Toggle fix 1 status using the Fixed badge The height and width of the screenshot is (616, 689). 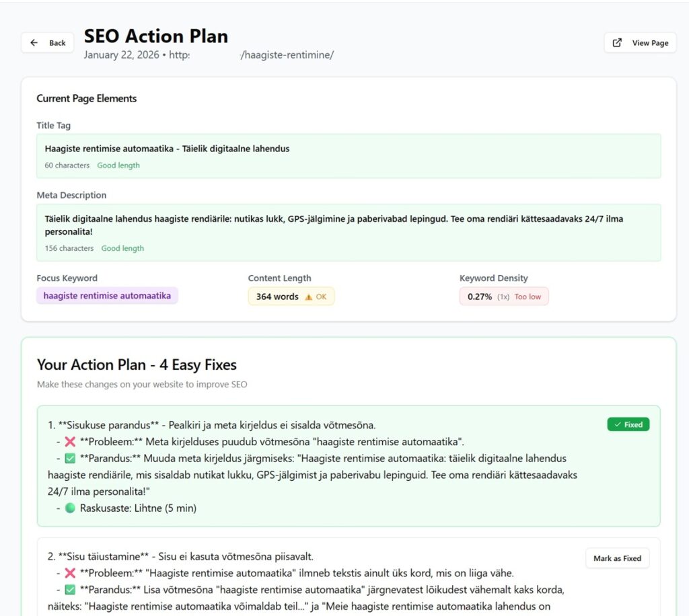click(628, 424)
